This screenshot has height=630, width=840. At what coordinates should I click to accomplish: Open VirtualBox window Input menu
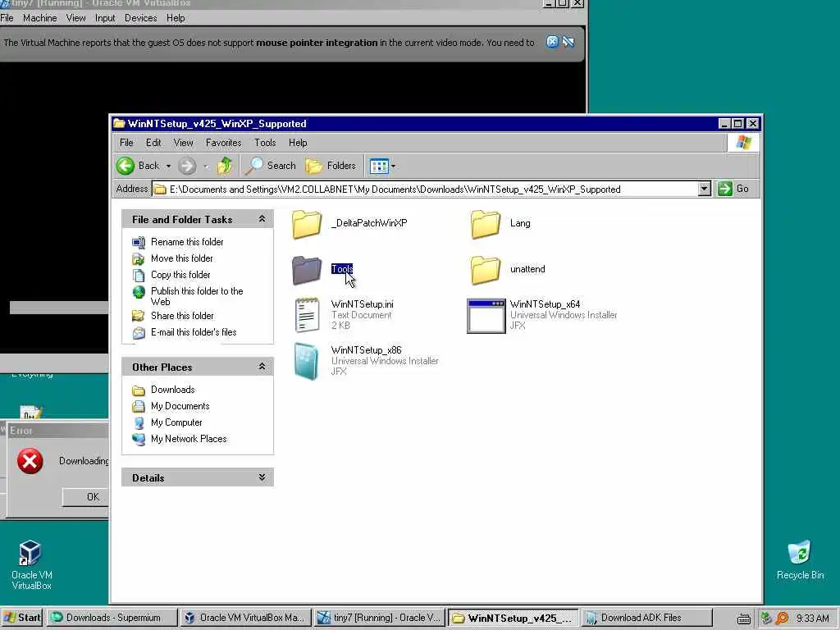(x=105, y=18)
